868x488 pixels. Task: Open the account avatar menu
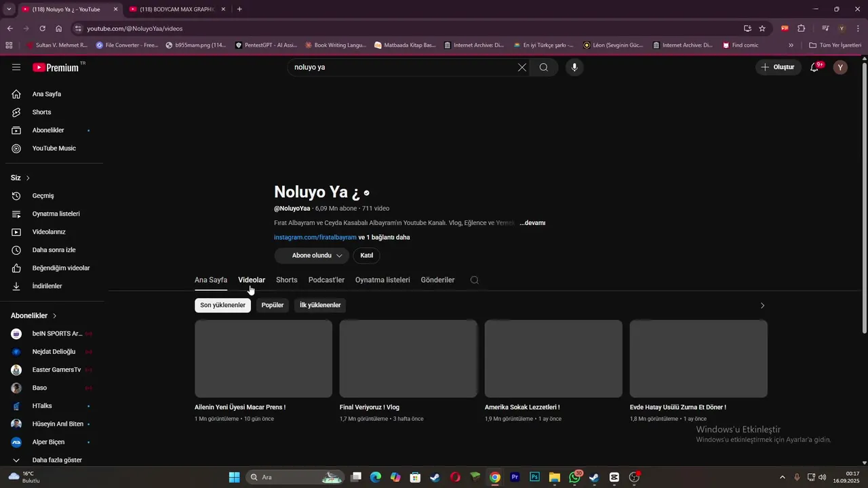[x=840, y=67]
